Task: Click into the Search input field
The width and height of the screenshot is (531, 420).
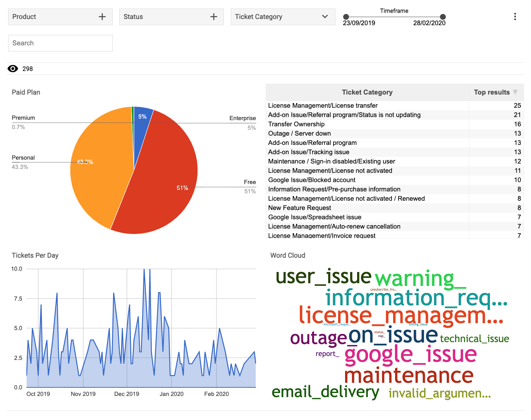Action: 60,43
